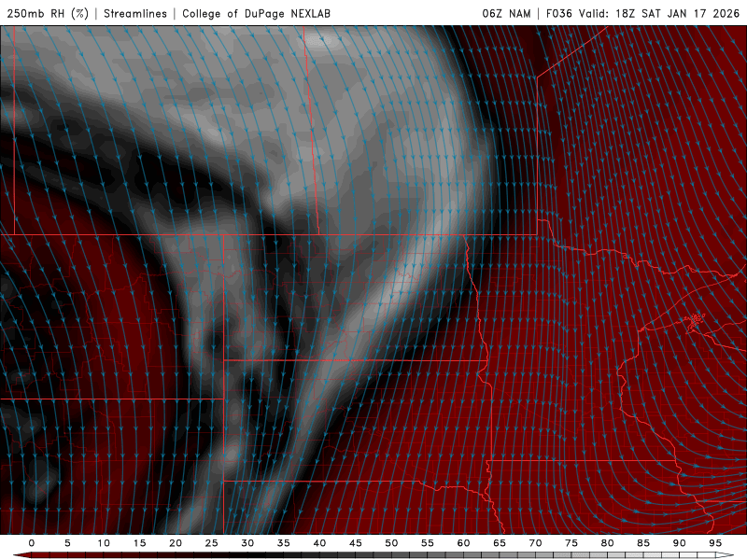The width and height of the screenshot is (747, 560).
Task: Click the left arrow tip of the color bar
Action: coord(19,555)
